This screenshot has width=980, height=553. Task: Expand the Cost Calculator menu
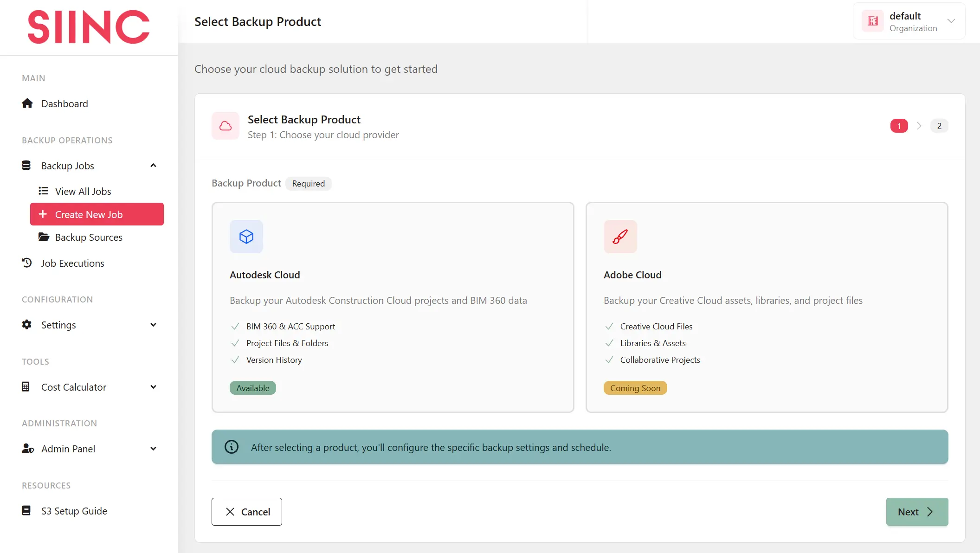click(153, 387)
